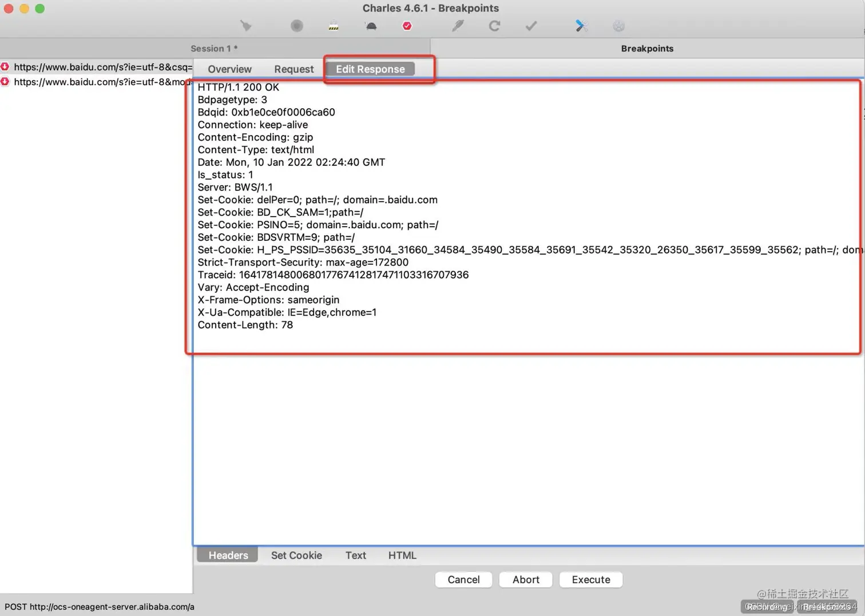Show the HTML view
The width and height of the screenshot is (865, 616).
pos(402,555)
